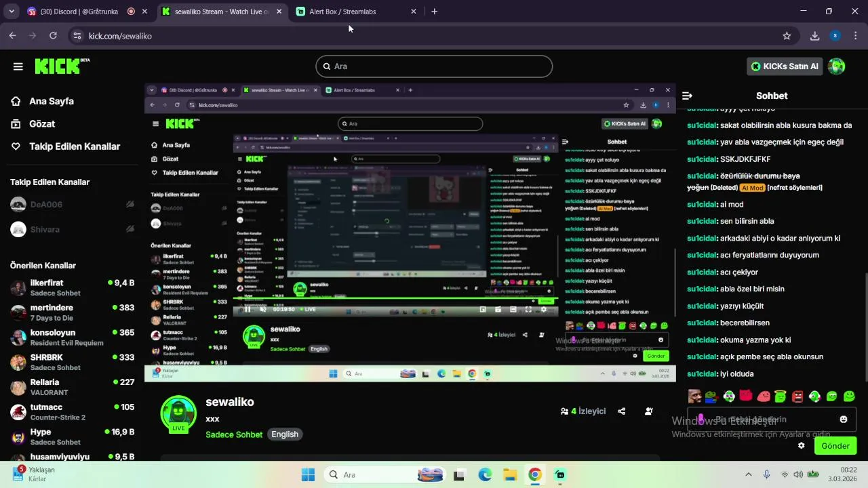
Task: Open the user avatar menu on Kick
Action: 837,66
